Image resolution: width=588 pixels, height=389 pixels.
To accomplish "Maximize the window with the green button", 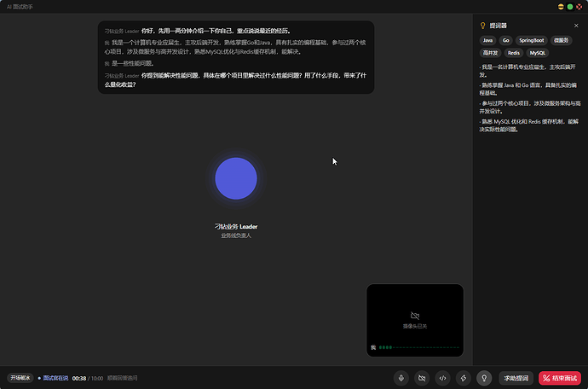I will coord(570,7).
